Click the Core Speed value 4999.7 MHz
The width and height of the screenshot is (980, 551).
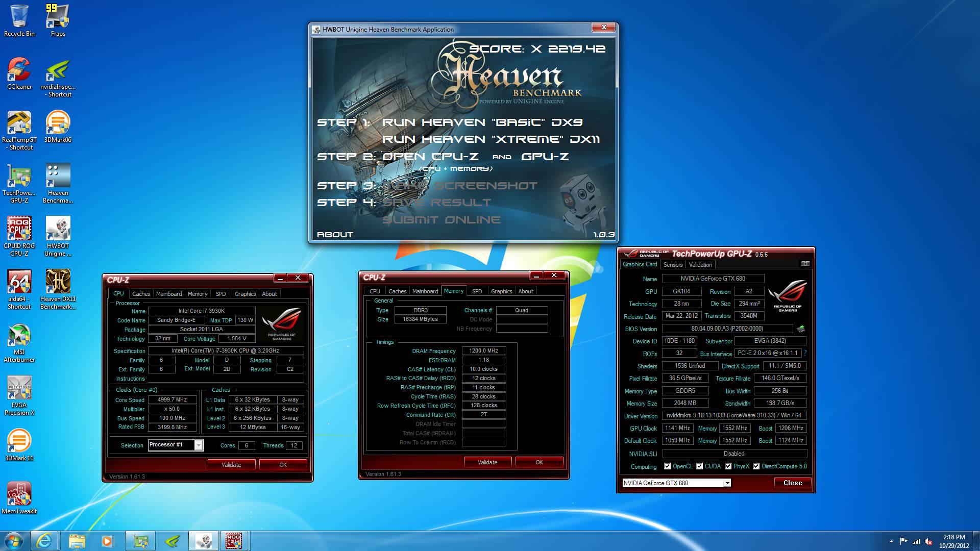[173, 400]
